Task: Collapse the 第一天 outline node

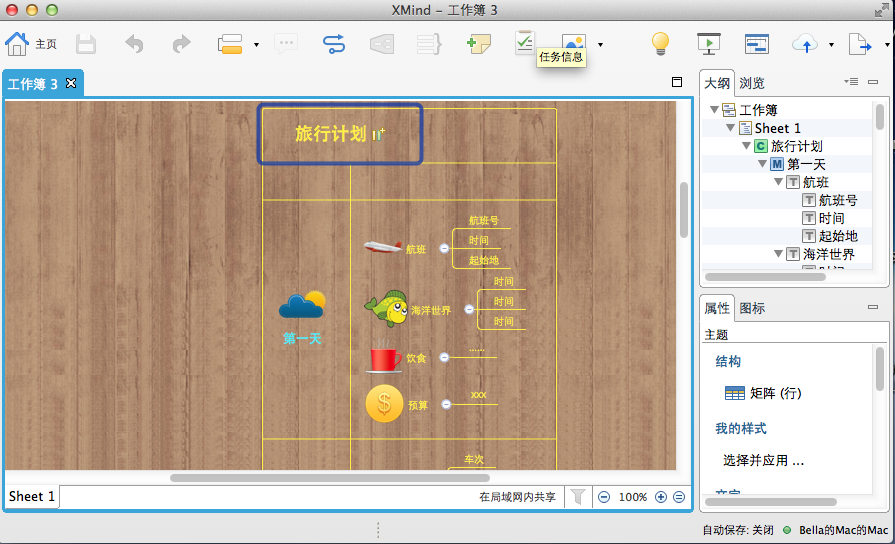Action: (762, 164)
